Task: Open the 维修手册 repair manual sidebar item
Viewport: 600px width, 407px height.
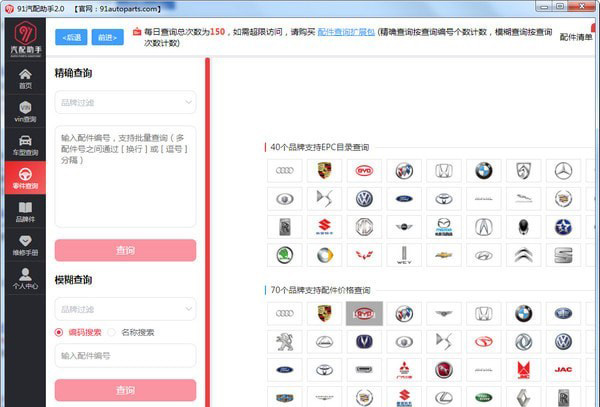Action: [25, 245]
